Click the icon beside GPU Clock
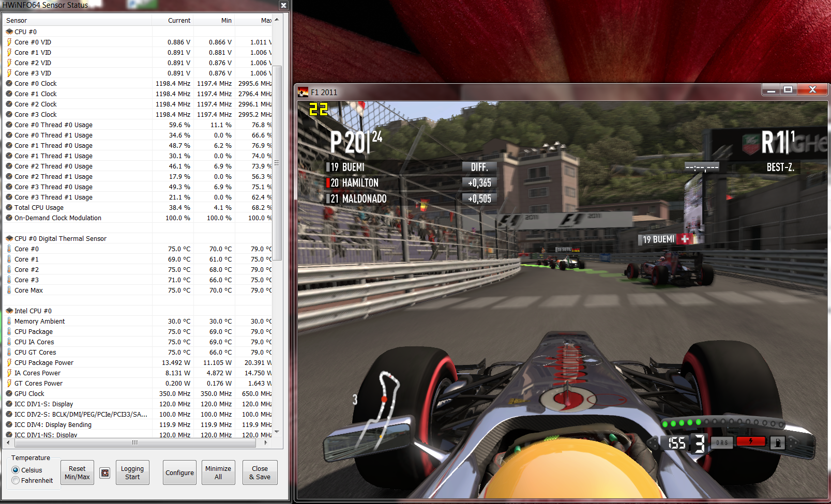Image resolution: width=831 pixels, height=504 pixels. point(9,393)
